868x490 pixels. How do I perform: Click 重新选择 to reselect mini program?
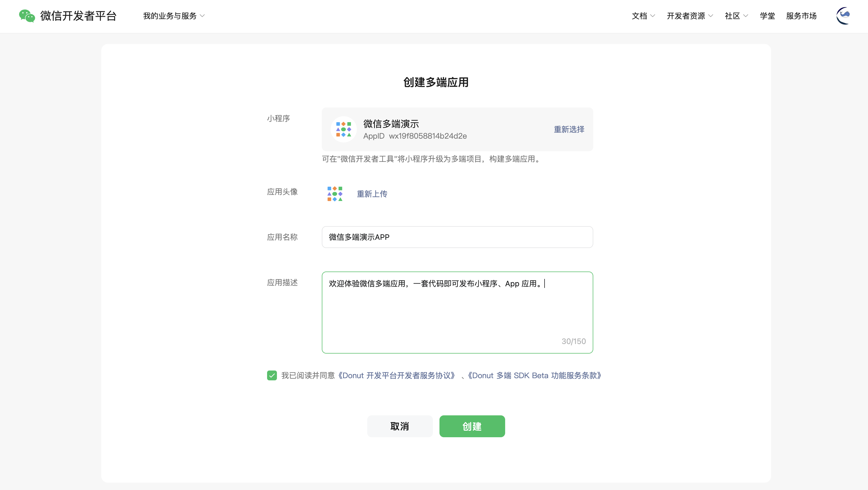click(569, 129)
